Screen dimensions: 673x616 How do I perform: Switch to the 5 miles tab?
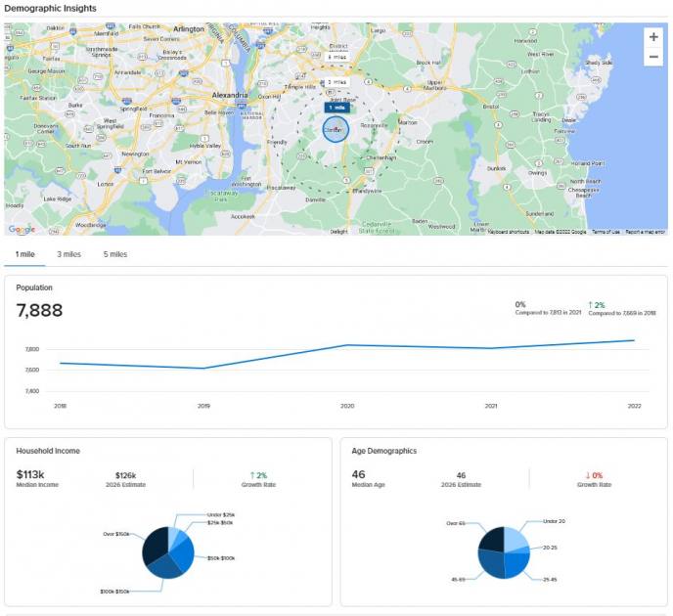click(x=114, y=254)
